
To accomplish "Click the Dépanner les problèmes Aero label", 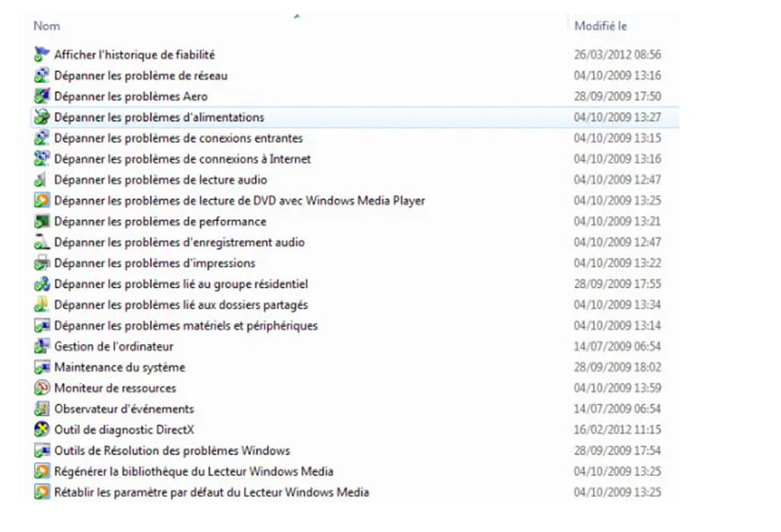I will [131, 97].
